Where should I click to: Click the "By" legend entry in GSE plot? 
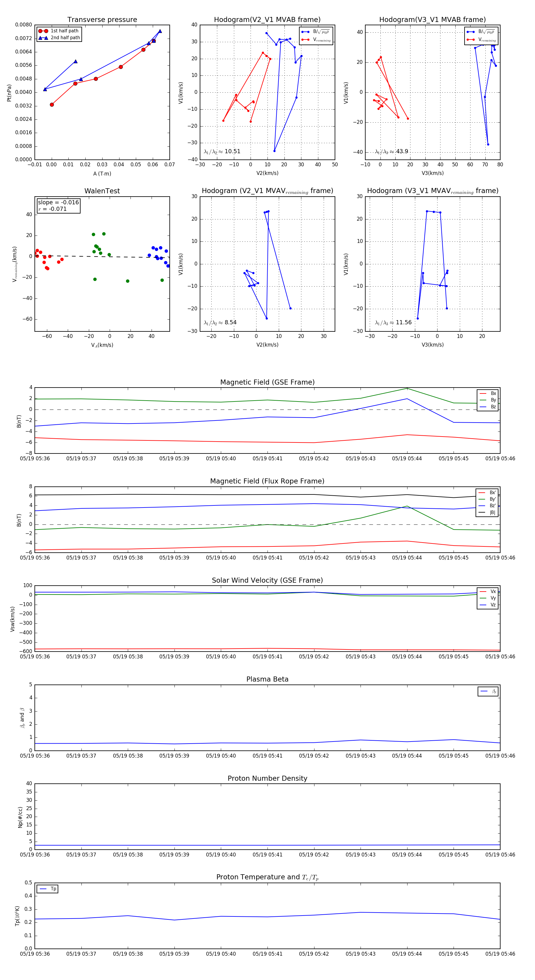(488, 400)
